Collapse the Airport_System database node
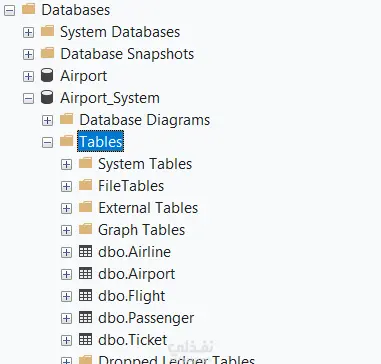Screen dimensions: 381x364 [28, 98]
